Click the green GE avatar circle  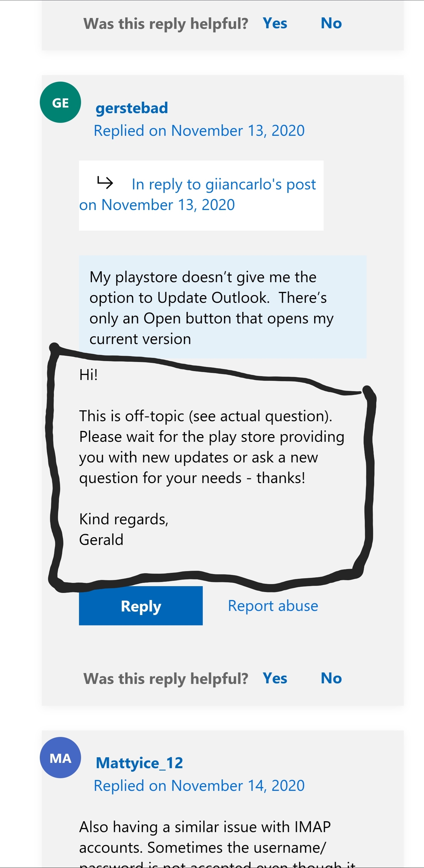coord(60,102)
